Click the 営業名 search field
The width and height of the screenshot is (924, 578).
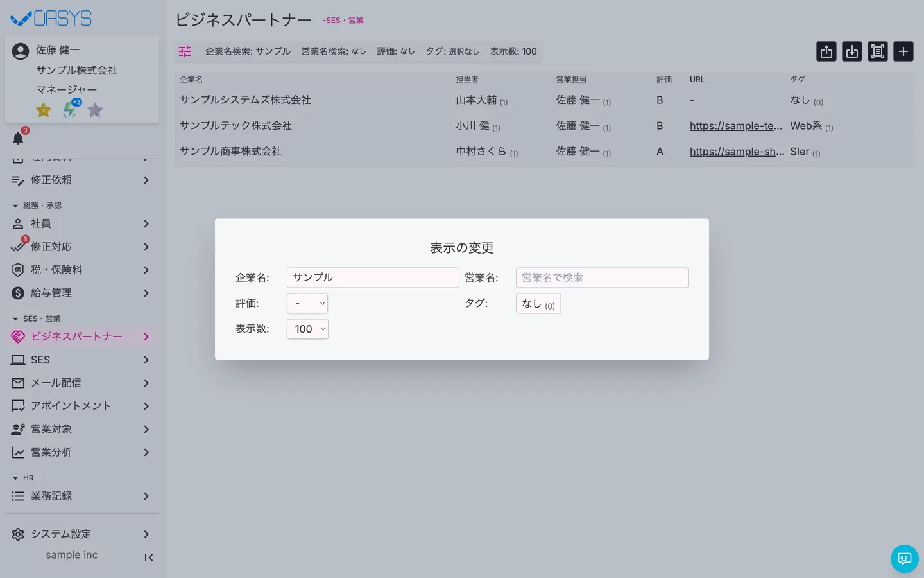[x=602, y=277]
